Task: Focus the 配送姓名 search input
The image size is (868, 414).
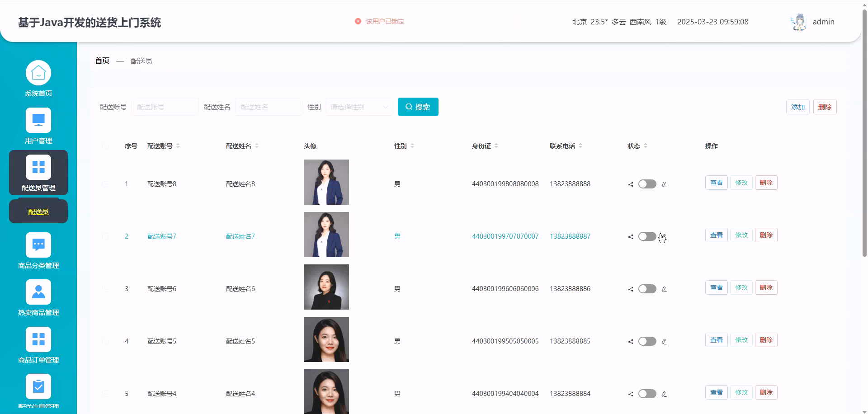Action: [269, 107]
